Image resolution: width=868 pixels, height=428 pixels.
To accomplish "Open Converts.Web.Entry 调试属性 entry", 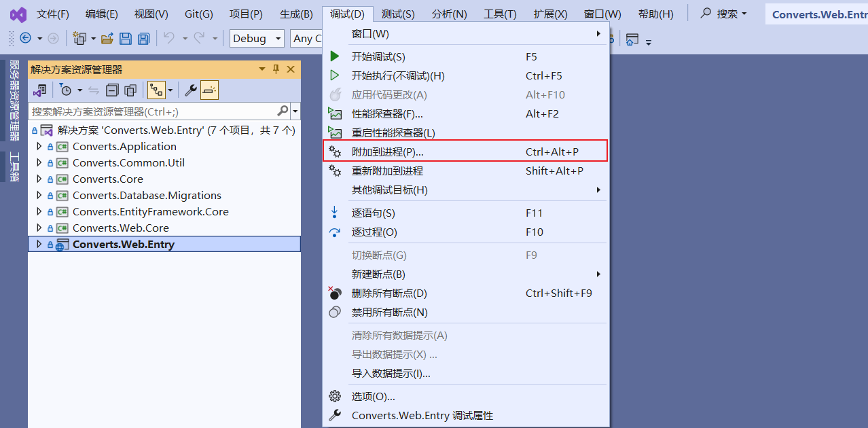I will pos(466,415).
